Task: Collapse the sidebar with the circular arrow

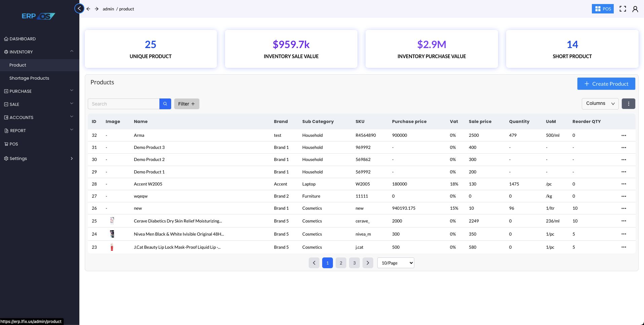Action: point(79,8)
